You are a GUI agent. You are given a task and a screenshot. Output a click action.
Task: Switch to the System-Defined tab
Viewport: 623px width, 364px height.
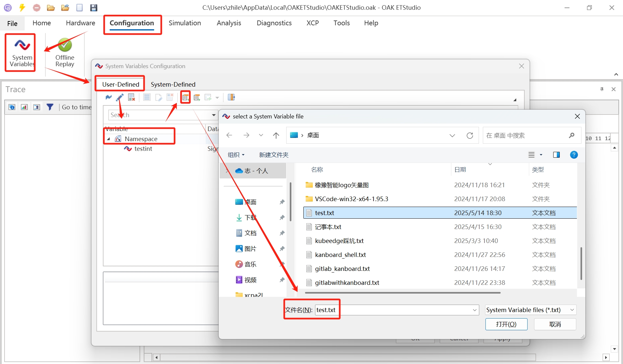pos(173,84)
